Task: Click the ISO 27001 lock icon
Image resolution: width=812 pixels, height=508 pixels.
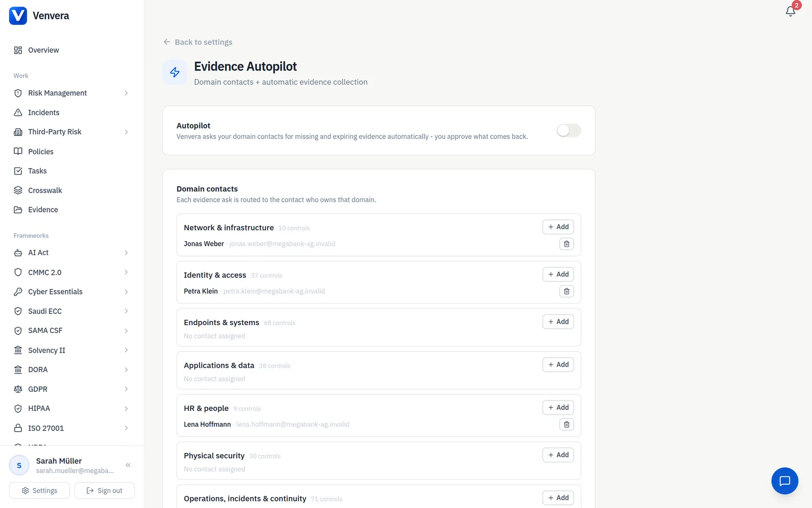Action: tap(18, 428)
